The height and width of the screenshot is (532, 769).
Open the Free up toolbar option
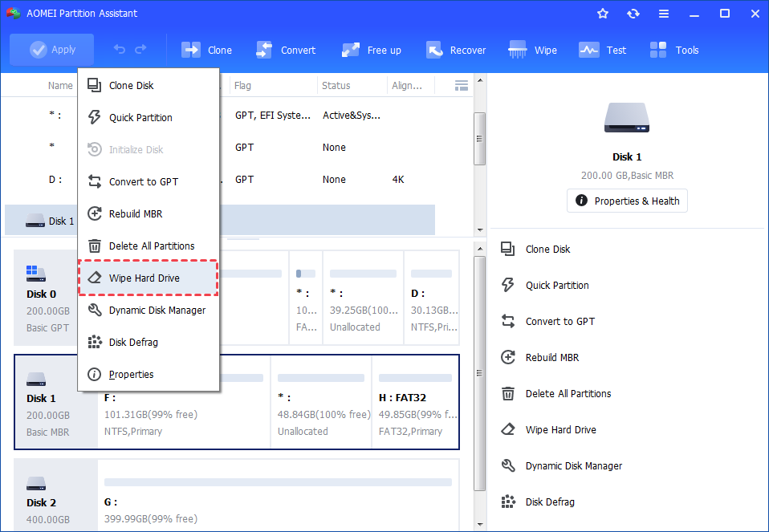point(372,50)
